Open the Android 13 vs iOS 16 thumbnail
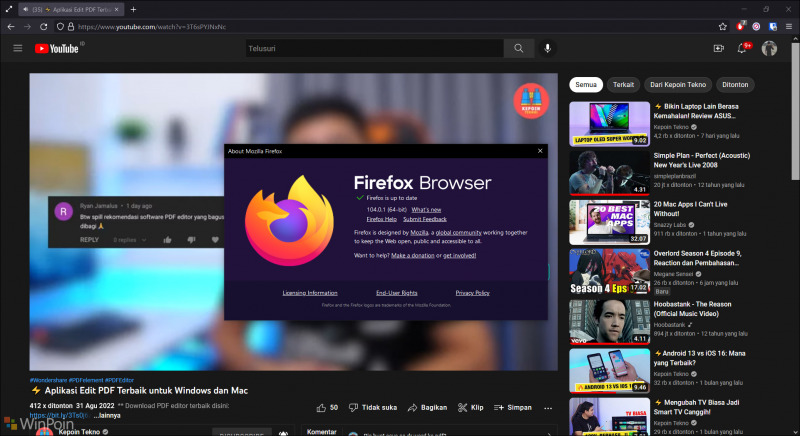The width and height of the screenshot is (800, 436). (609, 371)
